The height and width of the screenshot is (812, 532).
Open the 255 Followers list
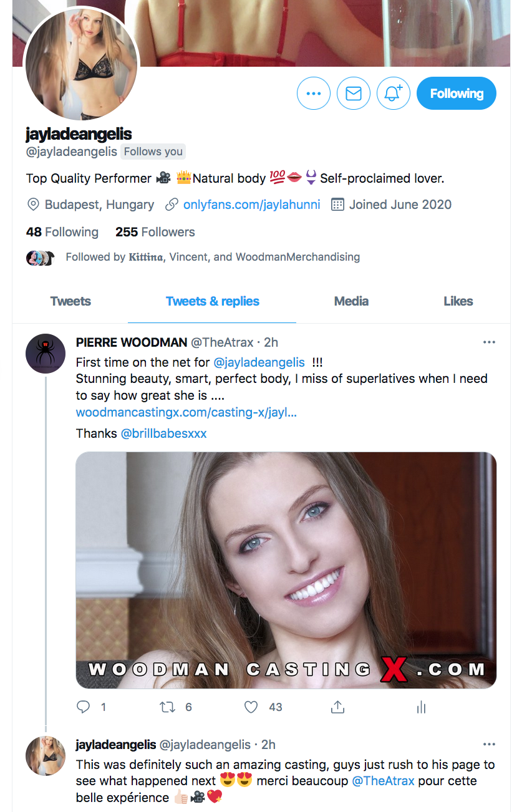click(x=155, y=232)
